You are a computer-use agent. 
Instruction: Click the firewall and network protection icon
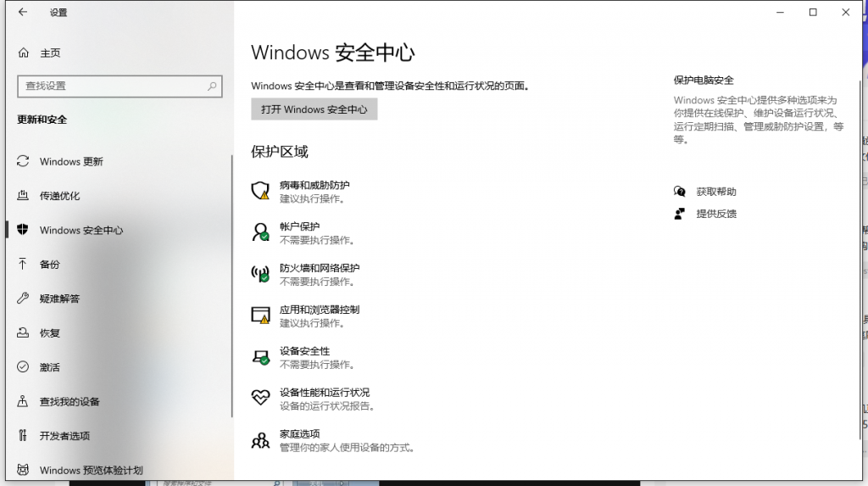(x=260, y=273)
